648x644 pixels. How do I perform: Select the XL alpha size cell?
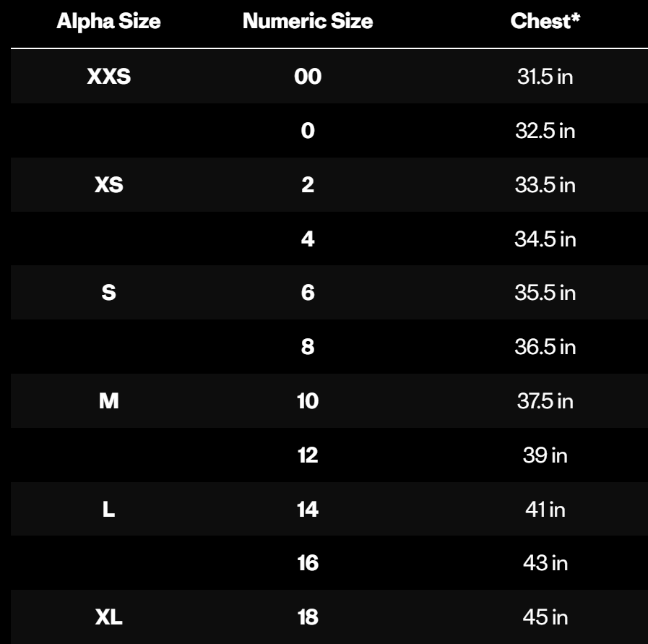click(108, 617)
